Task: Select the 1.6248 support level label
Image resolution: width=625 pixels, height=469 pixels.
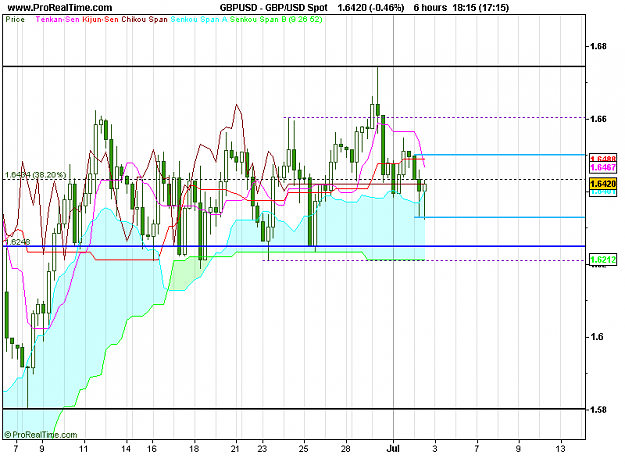Action: [18, 242]
